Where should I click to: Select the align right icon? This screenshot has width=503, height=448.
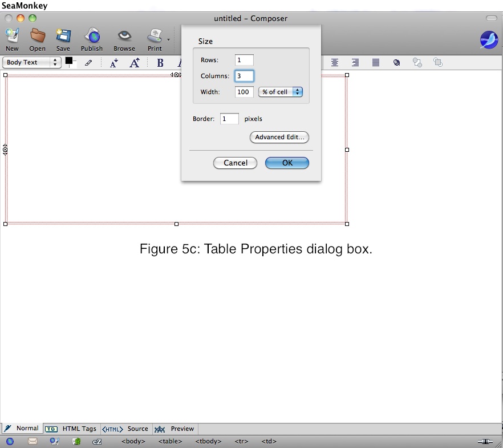(355, 63)
